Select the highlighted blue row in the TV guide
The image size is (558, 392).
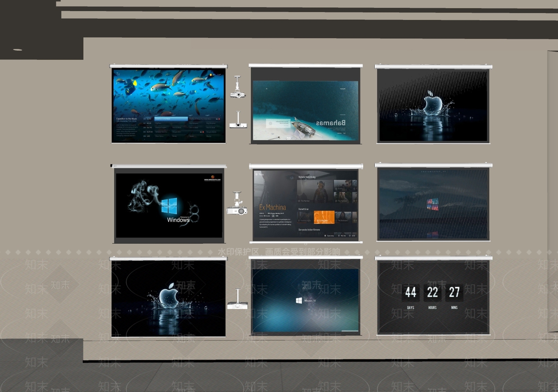click(x=171, y=119)
